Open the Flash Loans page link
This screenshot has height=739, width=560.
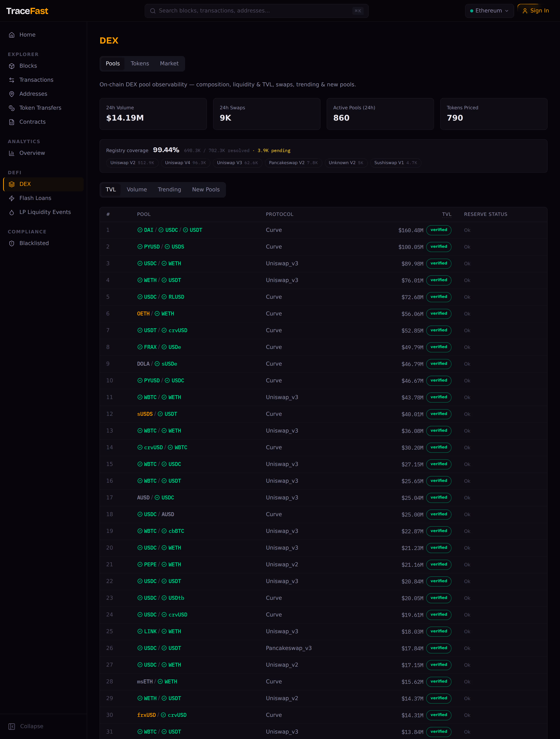[x=43, y=198]
